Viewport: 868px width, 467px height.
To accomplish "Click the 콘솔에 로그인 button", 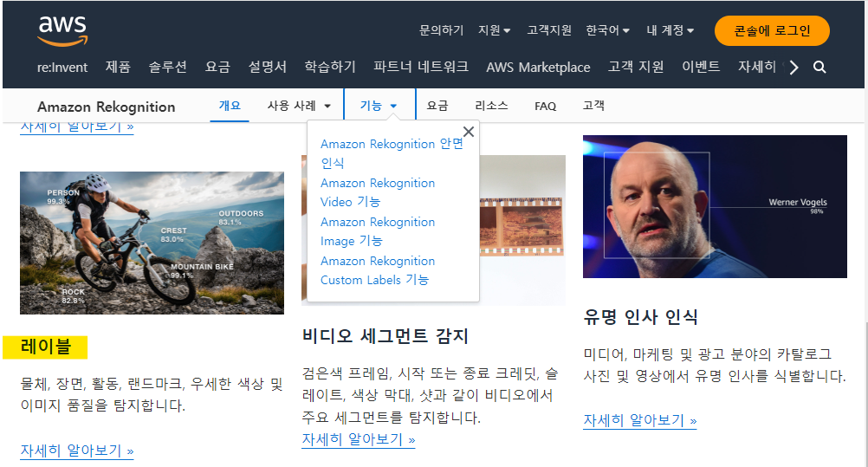I will [x=772, y=30].
